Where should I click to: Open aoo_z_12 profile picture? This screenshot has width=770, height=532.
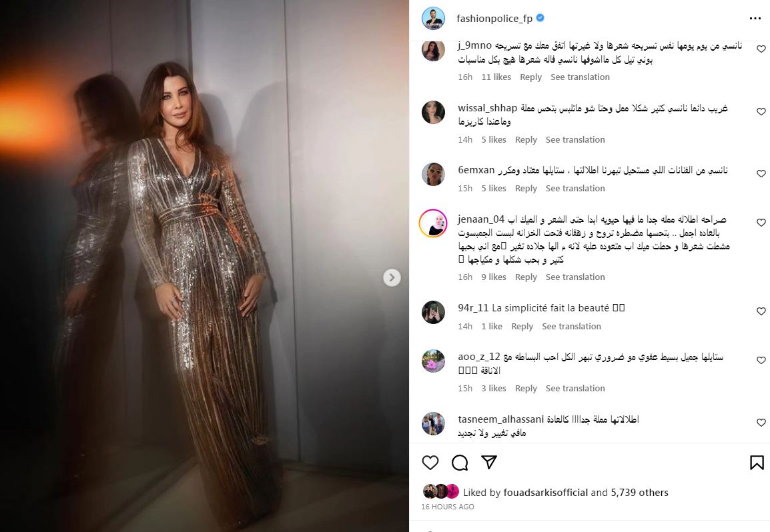[x=433, y=361]
